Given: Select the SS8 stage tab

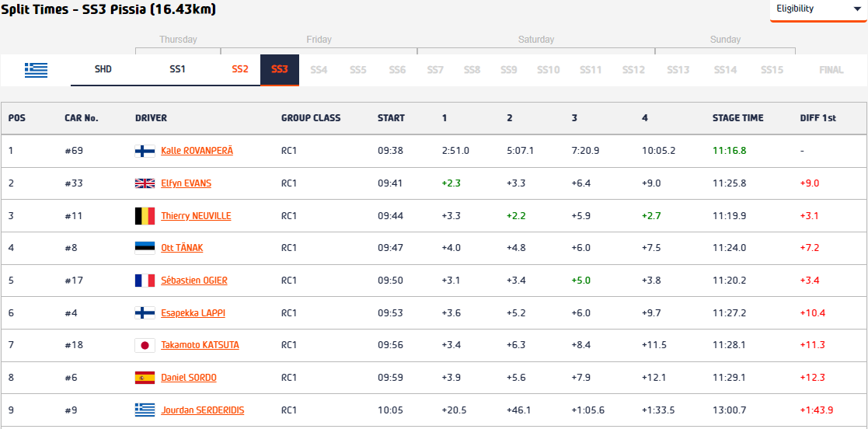Looking at the screenshot, I should pos(472,70).
